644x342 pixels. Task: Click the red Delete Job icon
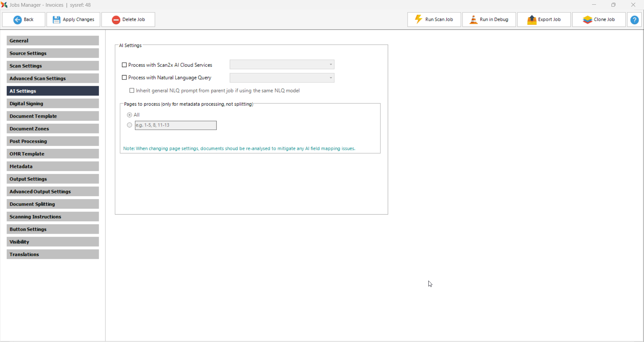pyautogui.click(x=116, y=20)
